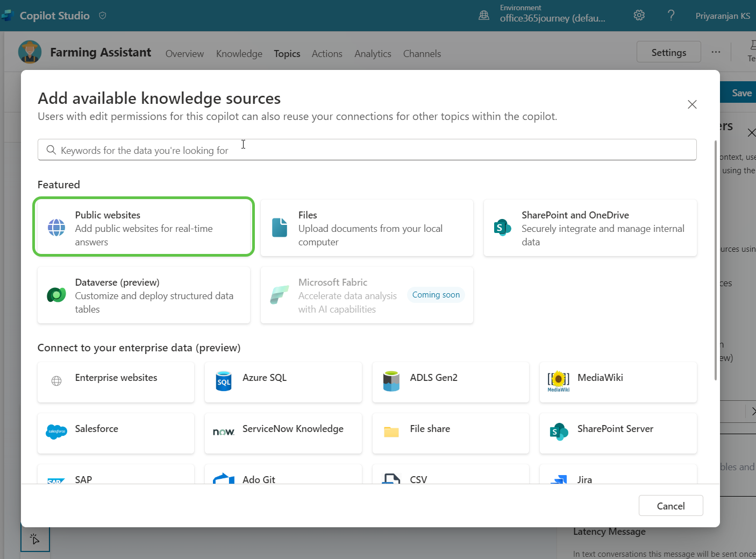
Task: Click the Salesforce cloud icon
Action: (56, 431)
